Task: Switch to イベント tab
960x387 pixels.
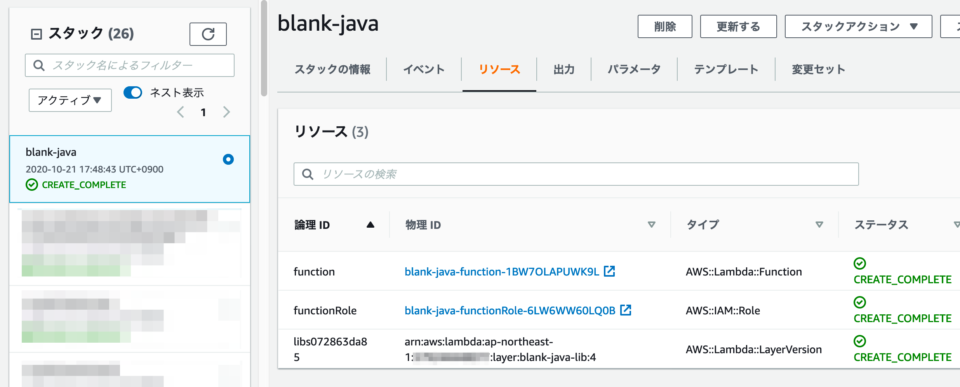Action: 424,69
